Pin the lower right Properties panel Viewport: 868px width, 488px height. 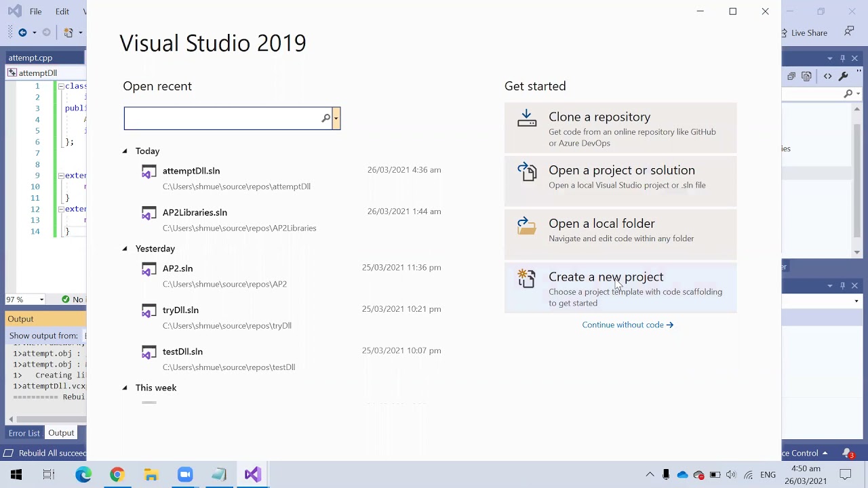click(843, 285)
